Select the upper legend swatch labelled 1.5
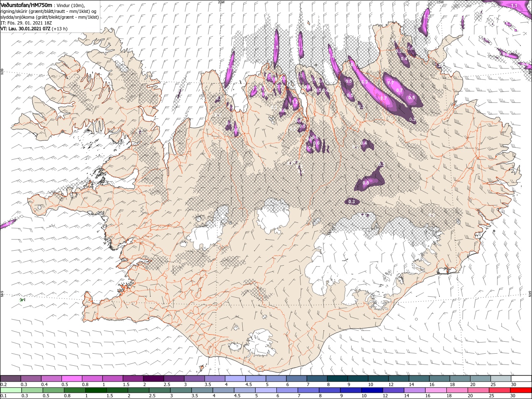This screenshot has height=399, width=532. click(x=133, y=379)
